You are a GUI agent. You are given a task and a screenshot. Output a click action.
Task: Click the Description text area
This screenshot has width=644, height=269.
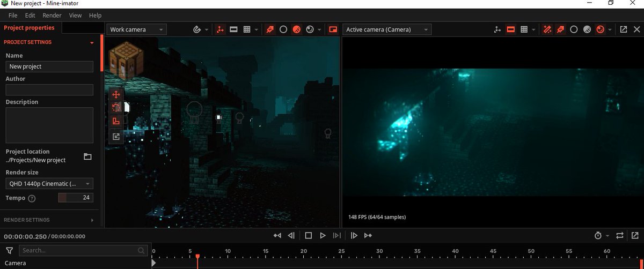[49, 125]
